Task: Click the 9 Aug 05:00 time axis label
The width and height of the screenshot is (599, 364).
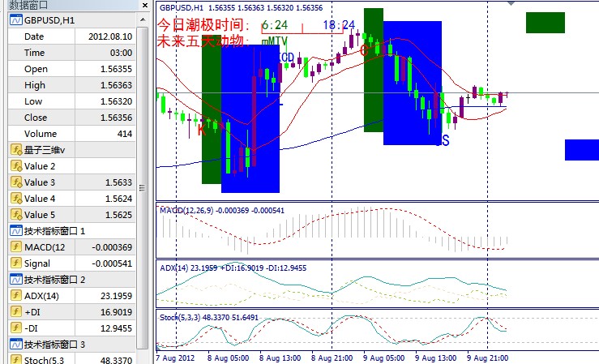Action: [383, 358]
